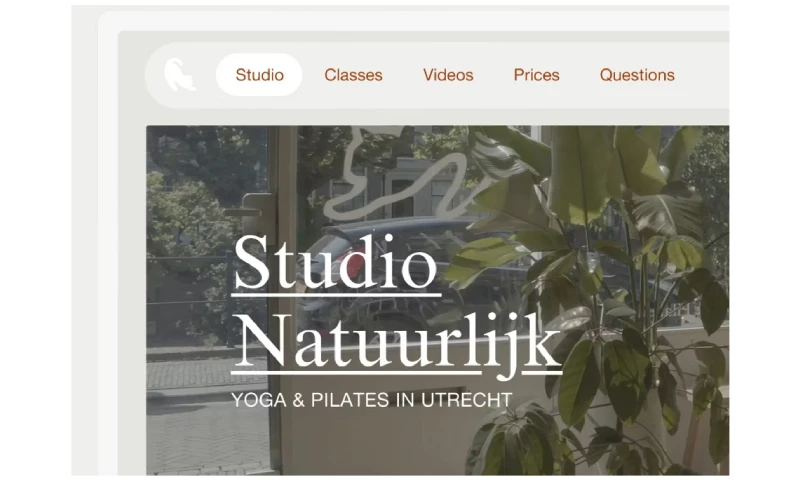
Task: Go to the Videos section
Action: pyautogui.click(x=448, y=75)
